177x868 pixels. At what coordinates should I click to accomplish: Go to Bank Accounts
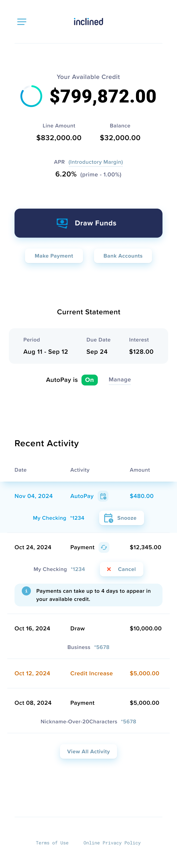[123, 256]
